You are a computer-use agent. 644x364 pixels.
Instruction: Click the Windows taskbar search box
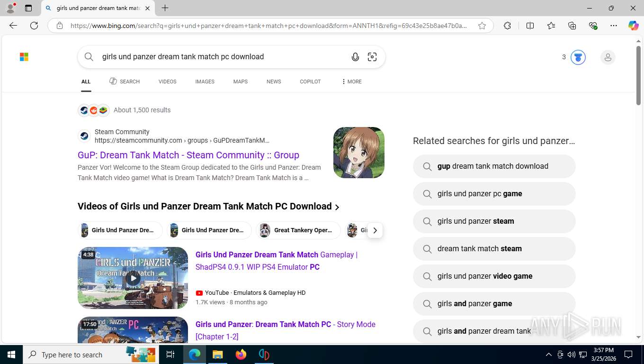tap(90, 355)
